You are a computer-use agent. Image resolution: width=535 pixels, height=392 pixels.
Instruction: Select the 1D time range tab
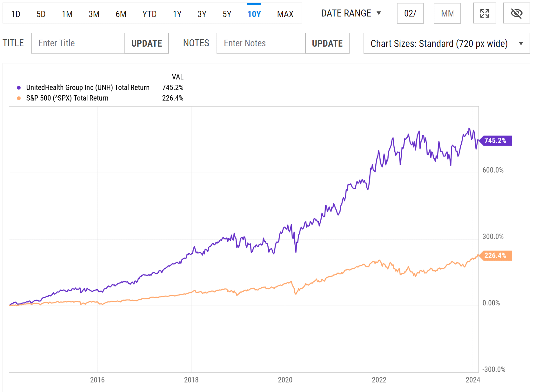(x=16, y=14)
